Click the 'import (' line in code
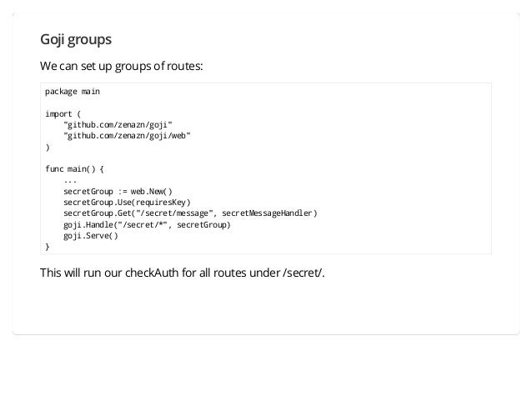Image resolution: width=532 pixels, height=411 pixels. click(63, 114)
